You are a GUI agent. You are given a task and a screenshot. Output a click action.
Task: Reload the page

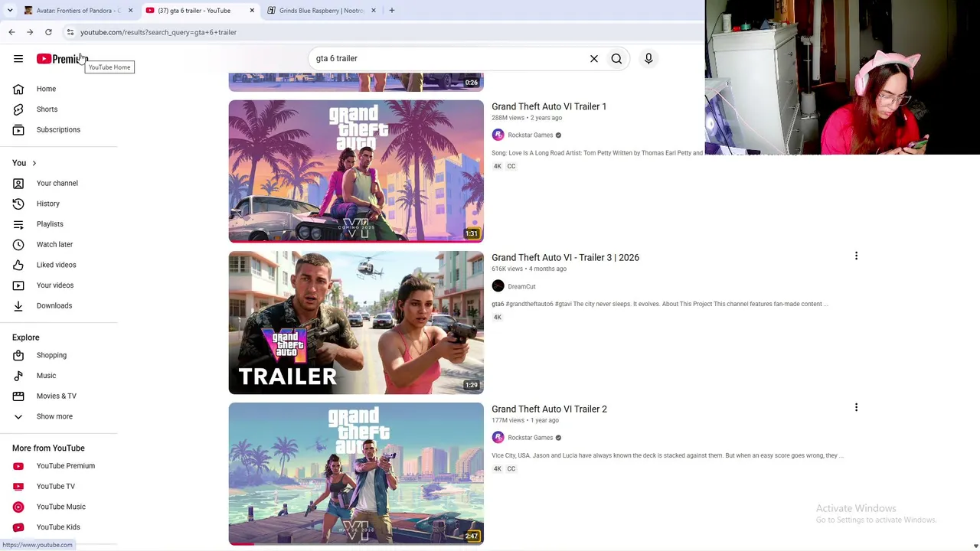tap(48, 32)
